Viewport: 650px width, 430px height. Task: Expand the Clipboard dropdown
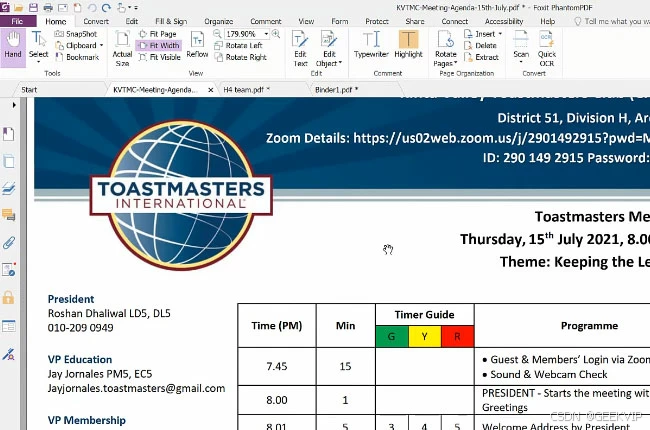(101, 45)
